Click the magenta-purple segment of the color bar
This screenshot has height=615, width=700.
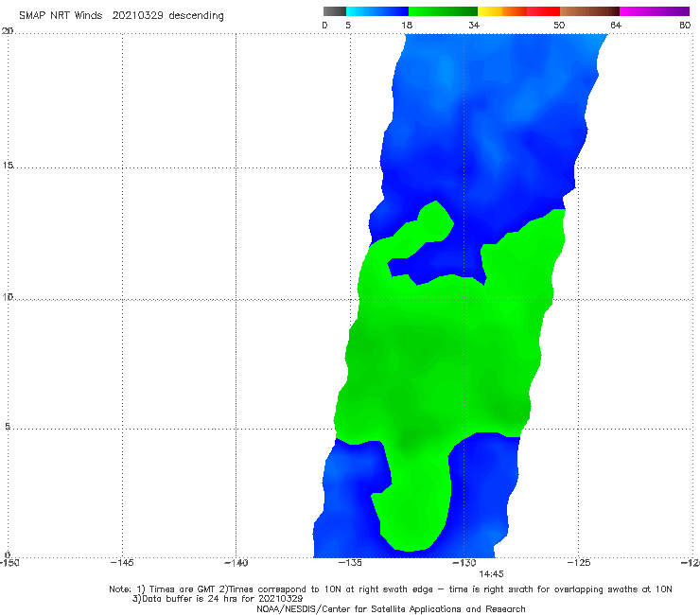[655, 11]
